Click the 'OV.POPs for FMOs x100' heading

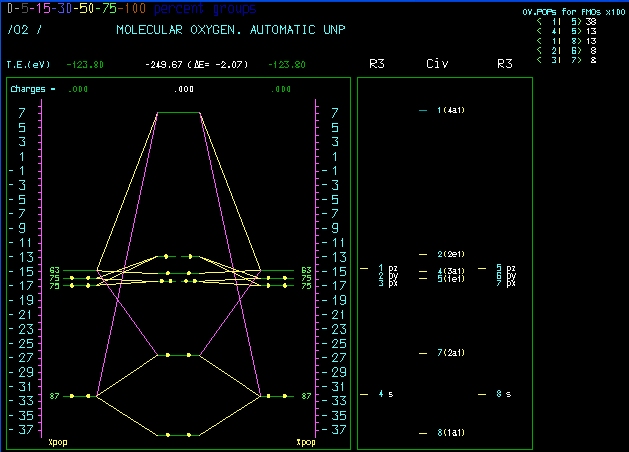coord(574,12)
